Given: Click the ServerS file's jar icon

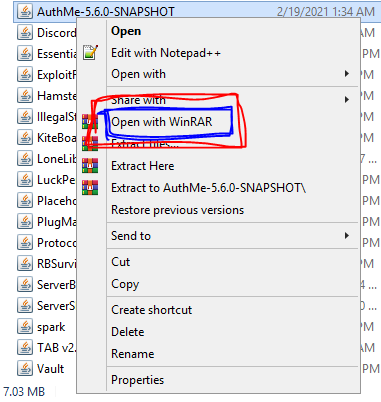Looking at the screenshot, I should pos(25,306).
